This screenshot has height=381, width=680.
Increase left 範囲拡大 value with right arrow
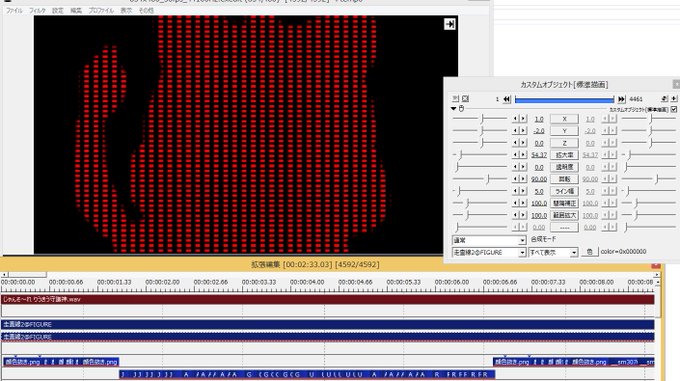523,215
